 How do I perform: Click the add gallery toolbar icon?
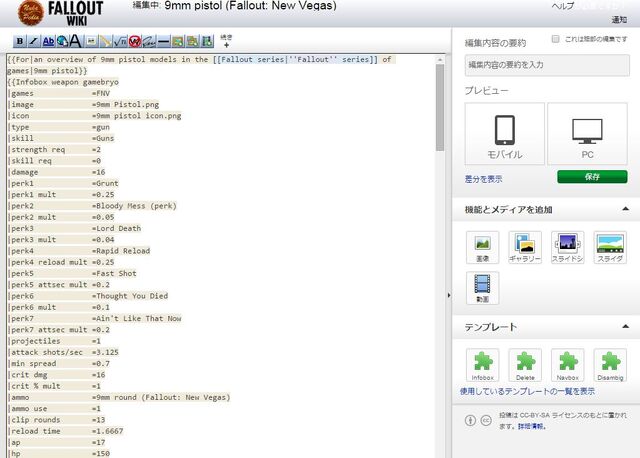pos(193,41)
